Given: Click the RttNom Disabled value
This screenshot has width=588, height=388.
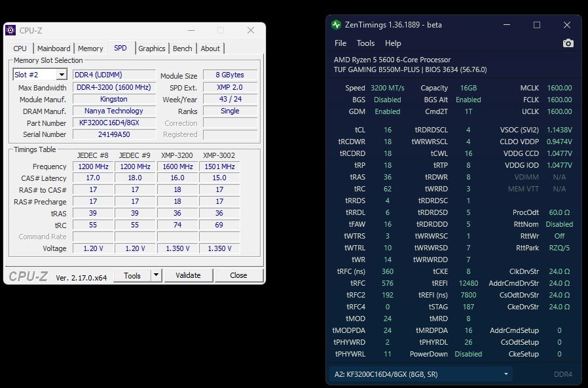Looking at the screenshot, I should coord(559,224).
